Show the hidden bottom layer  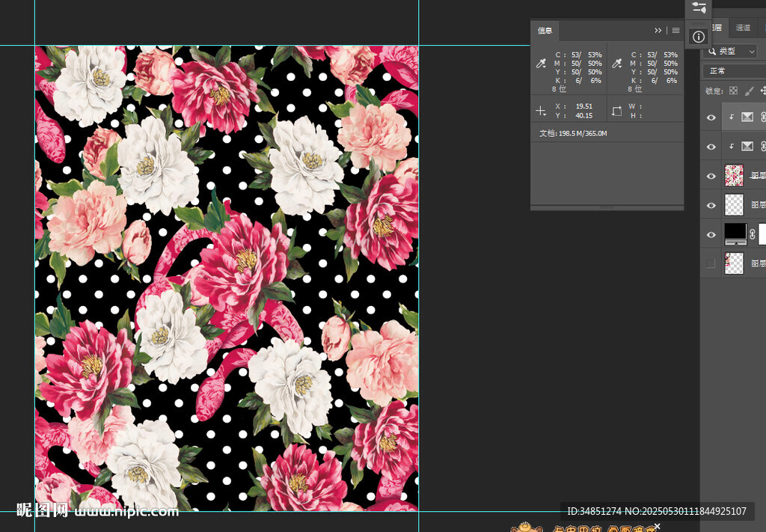(x=711, y=263)
